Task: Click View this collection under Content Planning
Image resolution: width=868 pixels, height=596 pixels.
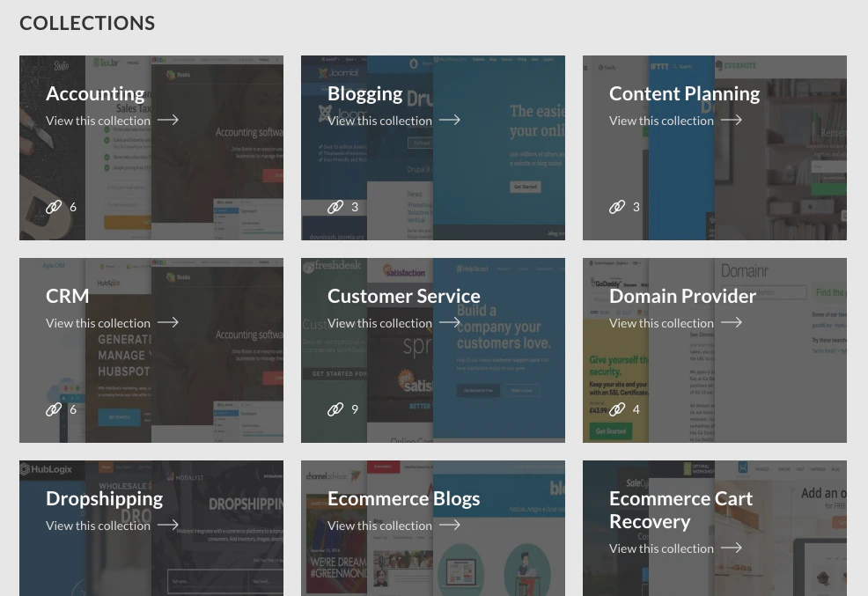Action: point(661,120)
